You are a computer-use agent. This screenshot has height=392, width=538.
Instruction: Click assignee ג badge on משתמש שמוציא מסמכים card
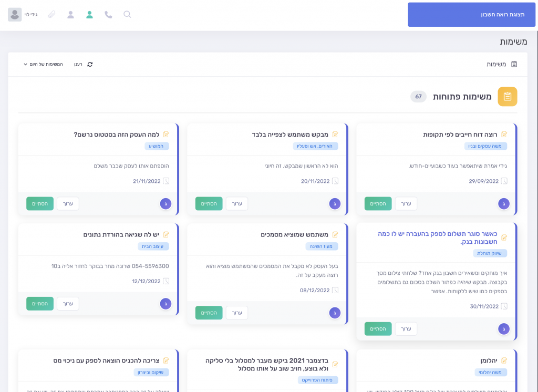pyautogui.click(x=335, y=313)
